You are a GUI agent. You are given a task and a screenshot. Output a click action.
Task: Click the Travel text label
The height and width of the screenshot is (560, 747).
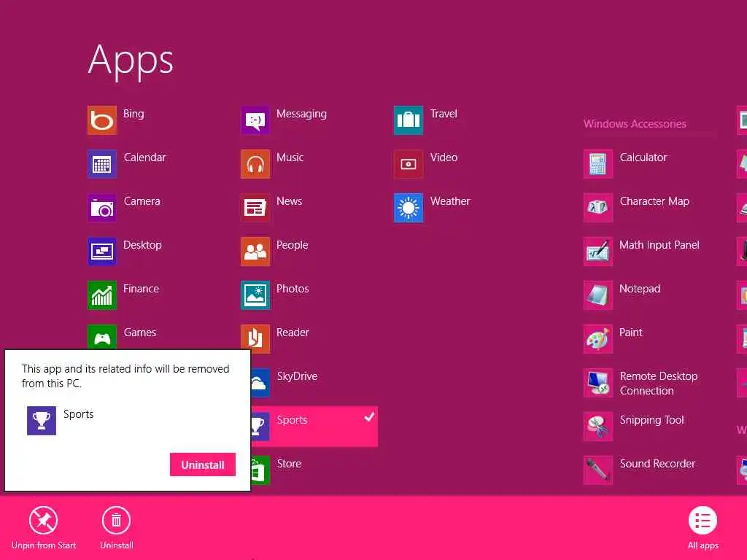click(444, 114)
